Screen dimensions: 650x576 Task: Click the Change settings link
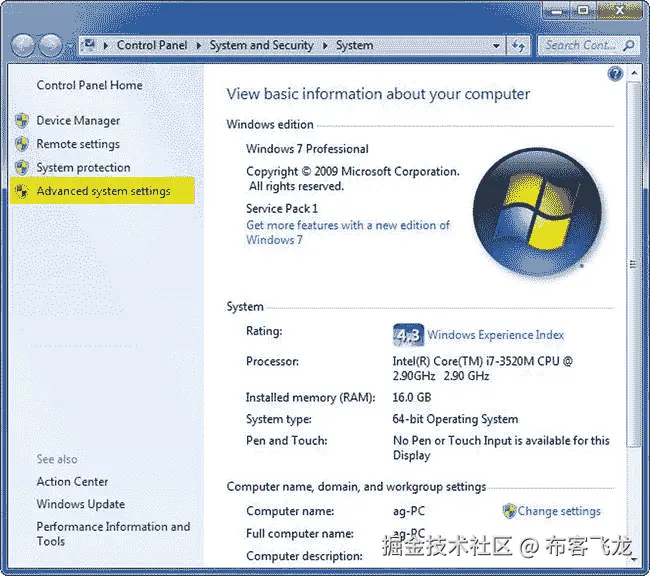pos(559,511)
